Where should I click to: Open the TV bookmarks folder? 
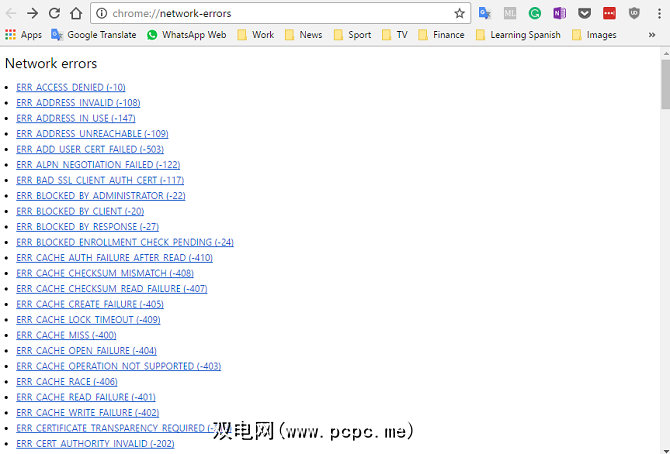[395, 35]
